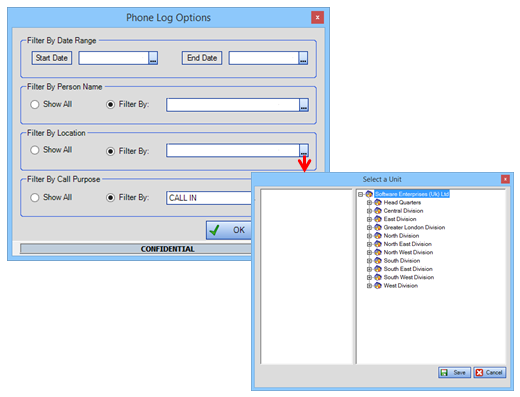Select Filter By radio under Person Name
This screenshot has height=397, width=520.
point(110,104)
